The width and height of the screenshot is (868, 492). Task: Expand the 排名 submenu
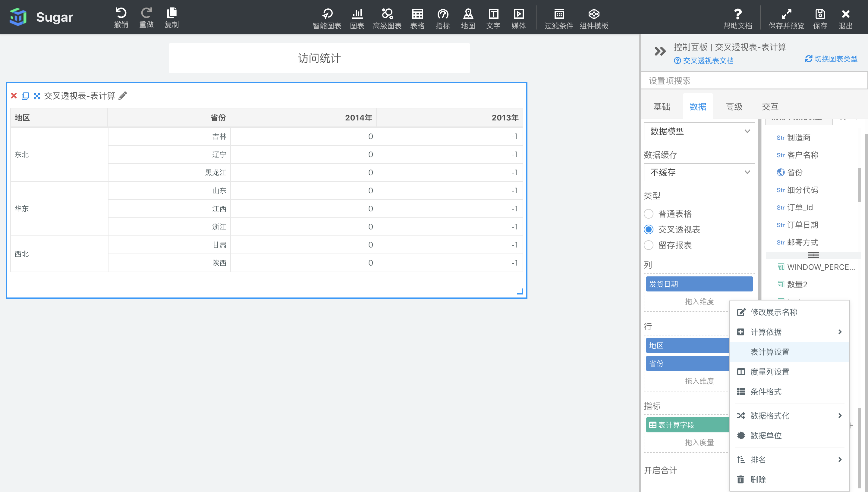click(x=790, y=459)
